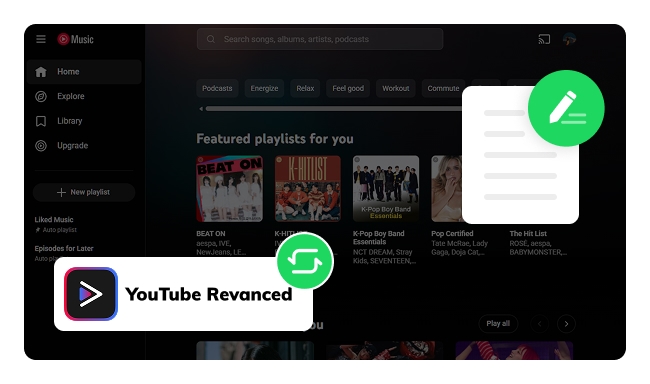The height and width of the screenshot is (384, 650).
Task: Click the Featured playlists for you heading
Action: tap(275, 139)
